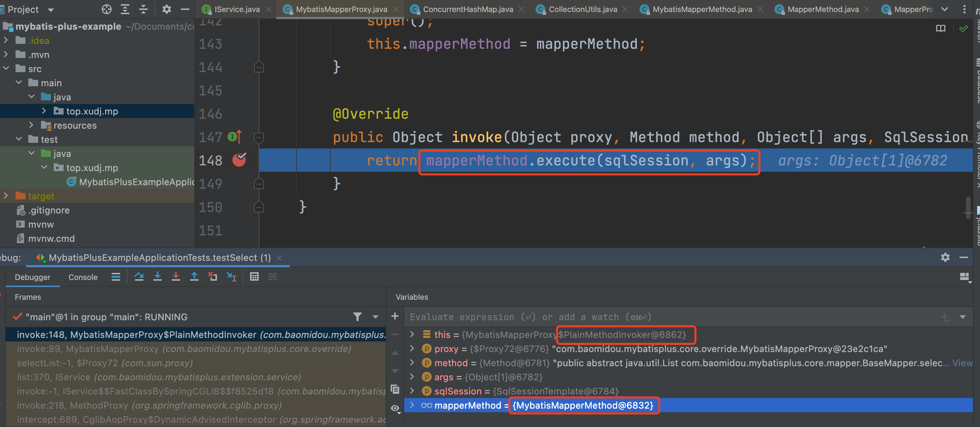Click Step Over debugger button
This screenshot has width=980, height=427.
coord(139,277)
